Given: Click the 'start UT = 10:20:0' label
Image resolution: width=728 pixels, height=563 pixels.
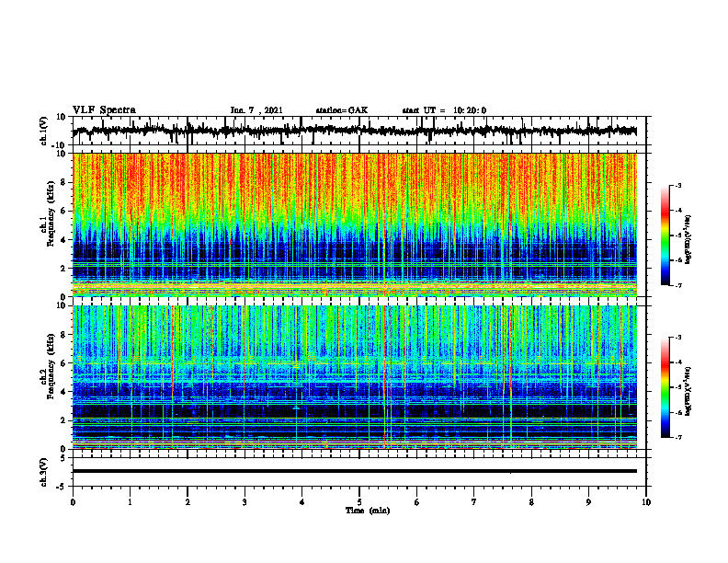Looking at the screenshot, I should pos(444,110).
